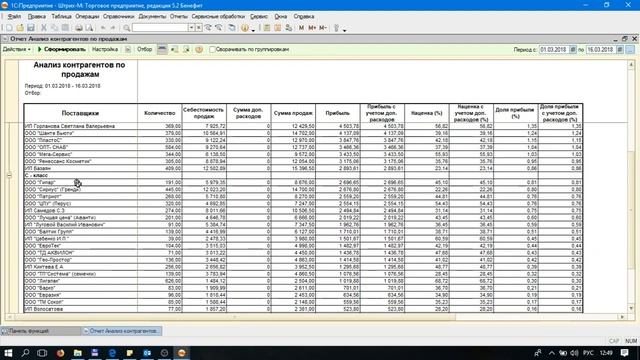Click the Undo arrow icon
Screen dimensions: 640x360
[x=103, y=28]
